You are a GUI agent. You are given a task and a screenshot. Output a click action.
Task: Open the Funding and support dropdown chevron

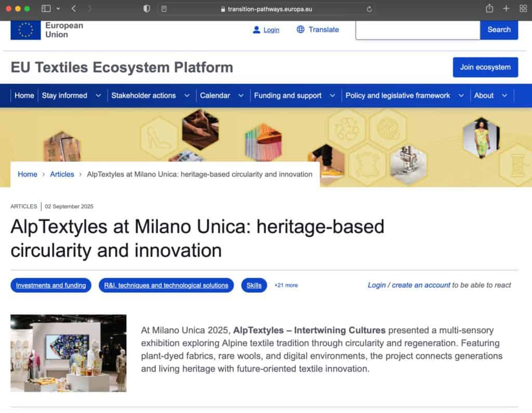pos(332,96)
